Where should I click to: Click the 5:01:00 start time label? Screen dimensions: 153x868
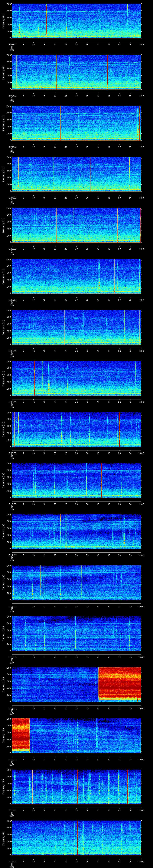tap(12, 44)
